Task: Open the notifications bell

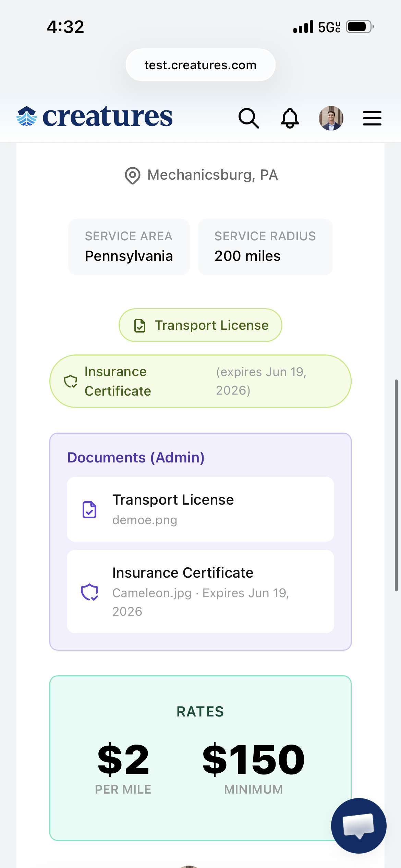Action: (x=290, y=118)
